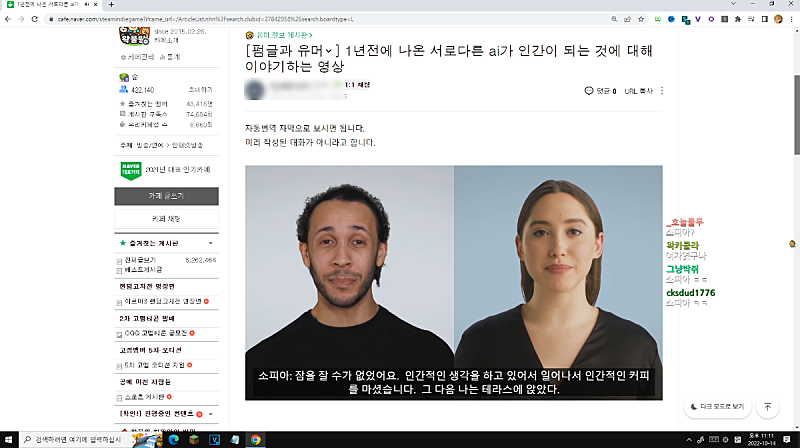Click the browser back arrow
Image resolution: width=800 pixels, height=448 pixels.
(x=9, y=19)
